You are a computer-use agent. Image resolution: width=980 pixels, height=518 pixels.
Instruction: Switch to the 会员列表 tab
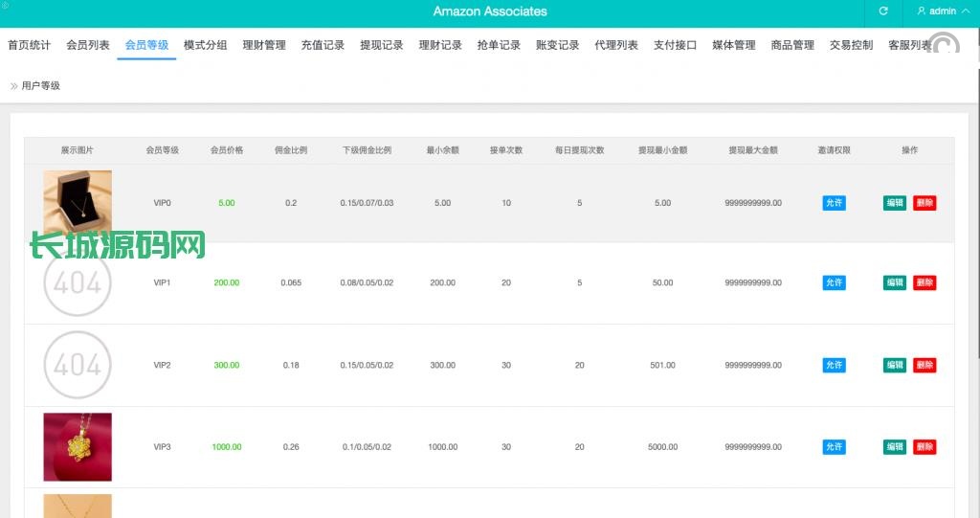pyautogui.click(x=88, y=45)
